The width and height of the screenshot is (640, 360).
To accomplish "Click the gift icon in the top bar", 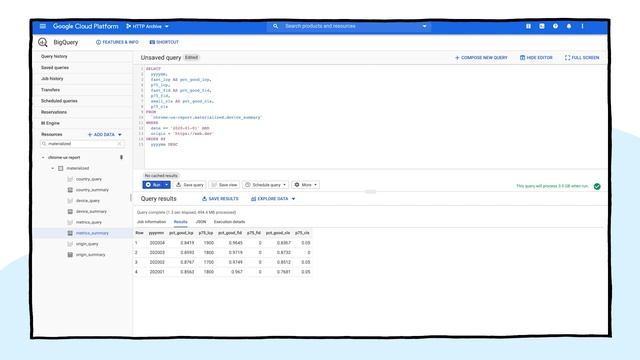I will coord(528,26).
